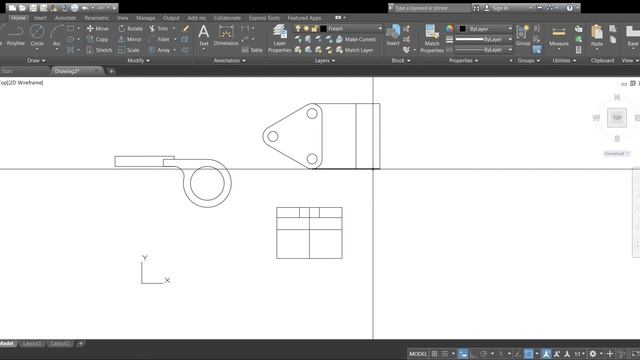Open the Parametric ribbon tab
Screen dimensions: 640x360
(97, 18)
